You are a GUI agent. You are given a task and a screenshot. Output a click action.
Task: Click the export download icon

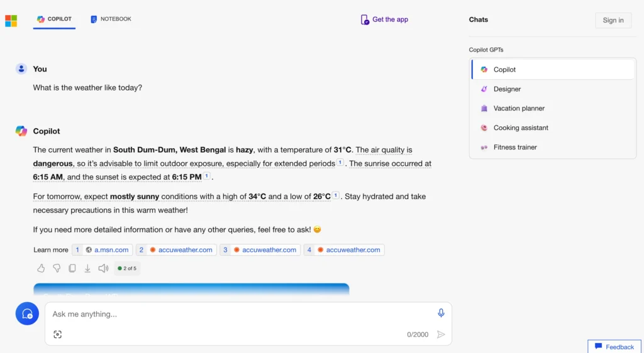click(87, 268)
